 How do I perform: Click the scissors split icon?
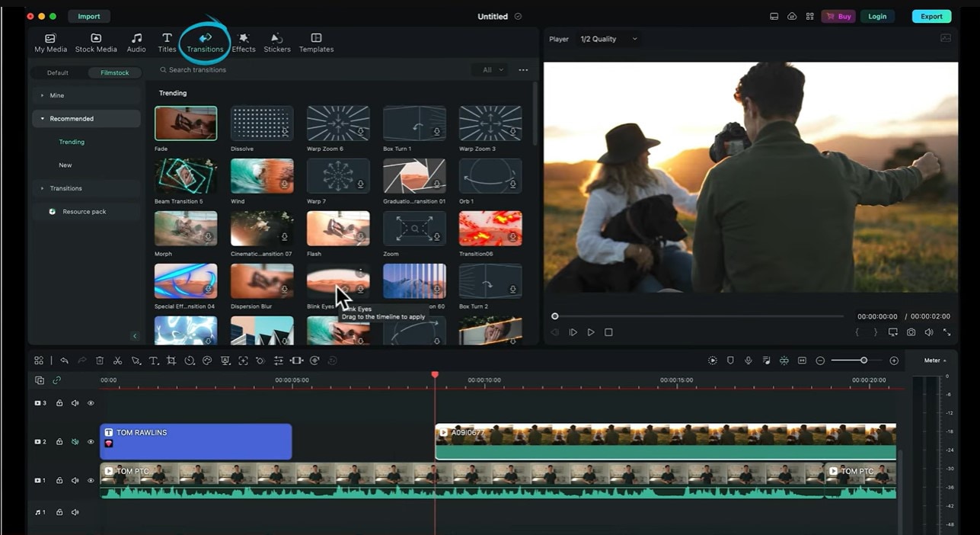point(117,360)
